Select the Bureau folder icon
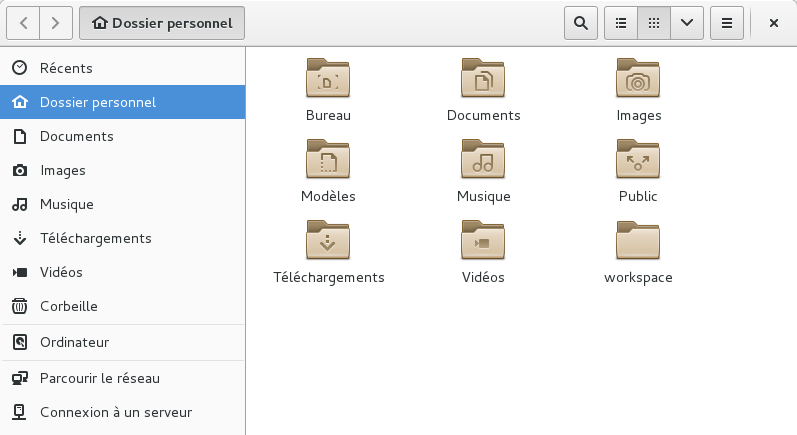 [x=328, y=79]
